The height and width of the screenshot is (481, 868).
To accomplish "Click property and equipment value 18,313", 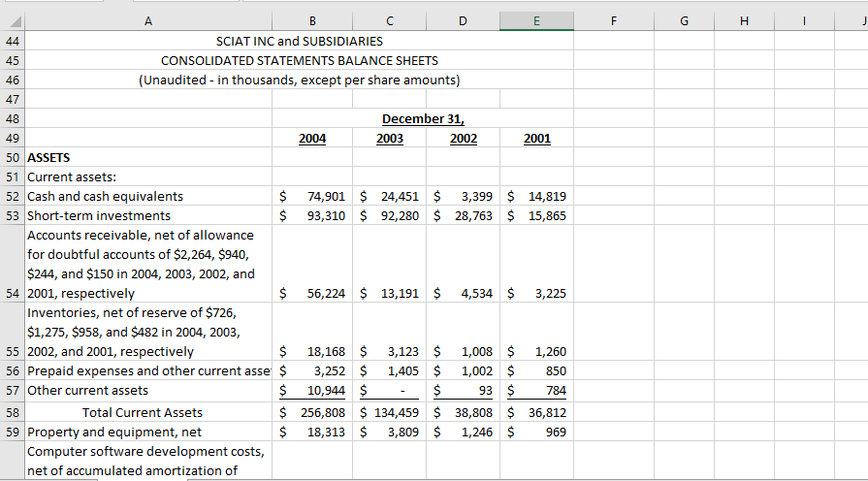I will (x=312, y=432).
